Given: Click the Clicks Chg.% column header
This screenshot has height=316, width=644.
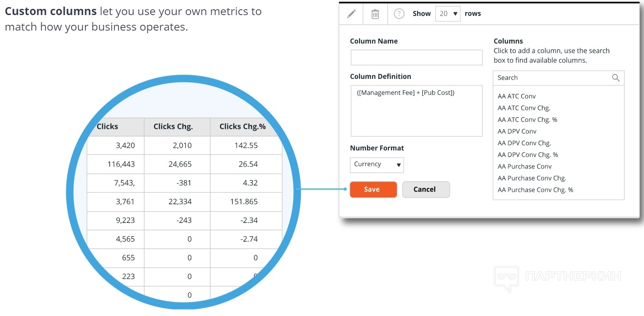Looking at the screenshot, I should (242, 127).
